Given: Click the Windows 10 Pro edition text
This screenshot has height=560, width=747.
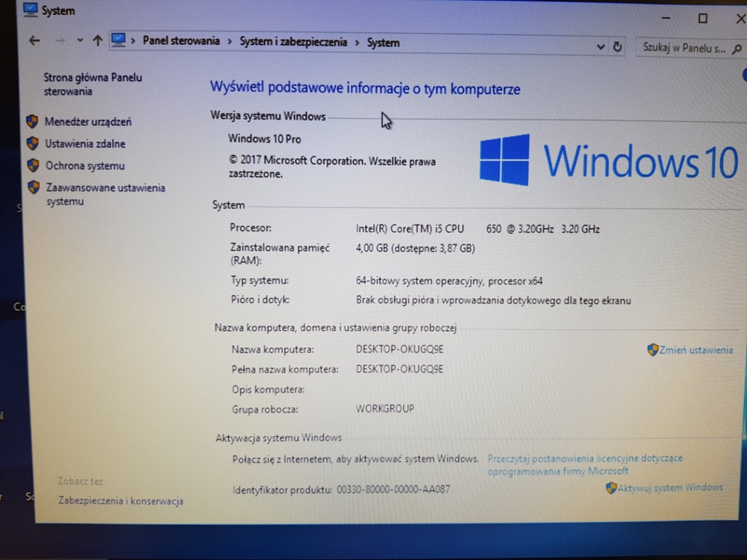Looking at the screenshot, I should pos(264,139).
